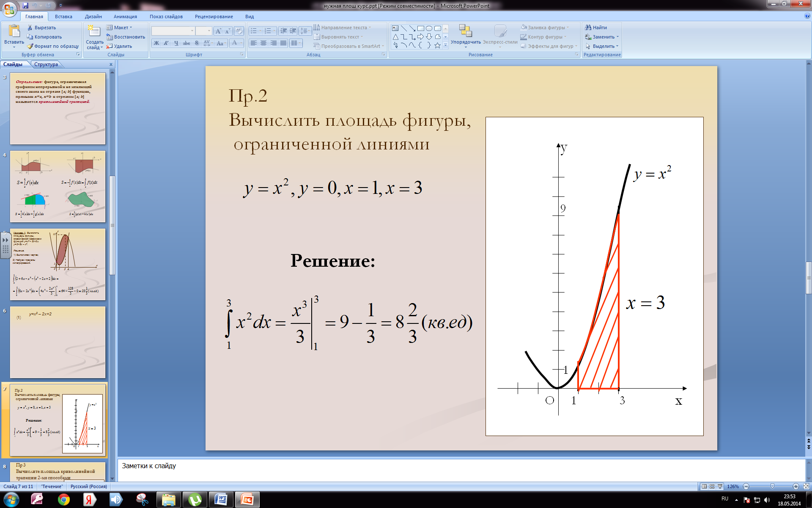812x508 pixels.
Task: Save the presentation with the floppy icon
Action: 25,6
